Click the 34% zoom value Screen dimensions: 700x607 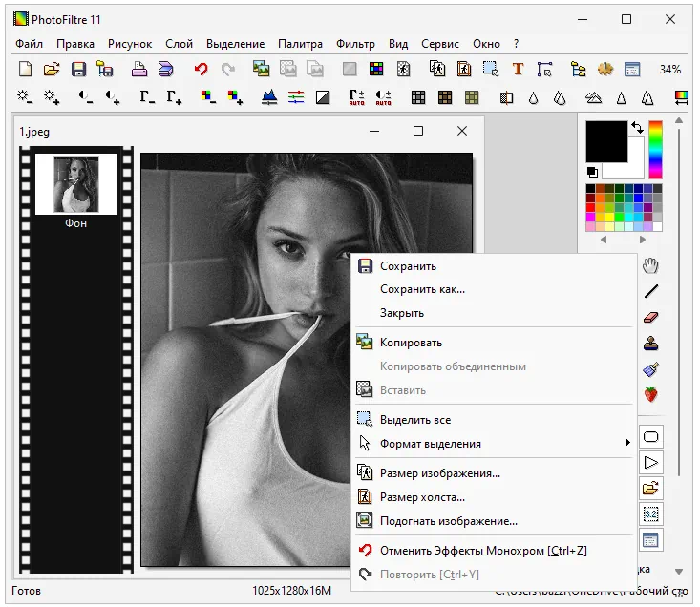coord(670,70)
